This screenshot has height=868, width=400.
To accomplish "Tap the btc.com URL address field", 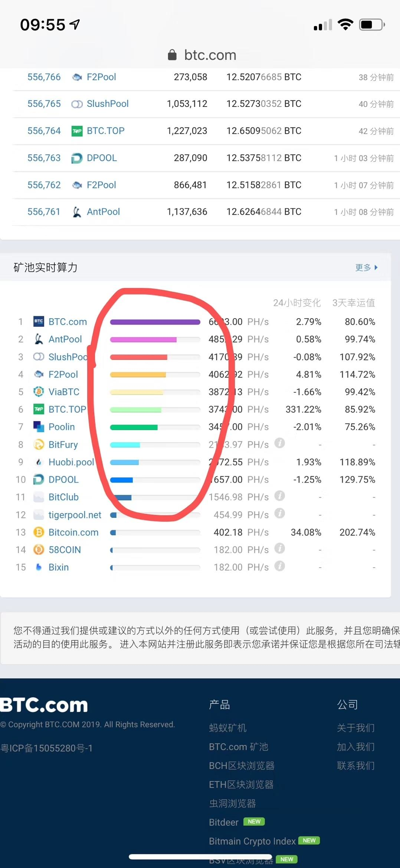I will click(210, 55).
